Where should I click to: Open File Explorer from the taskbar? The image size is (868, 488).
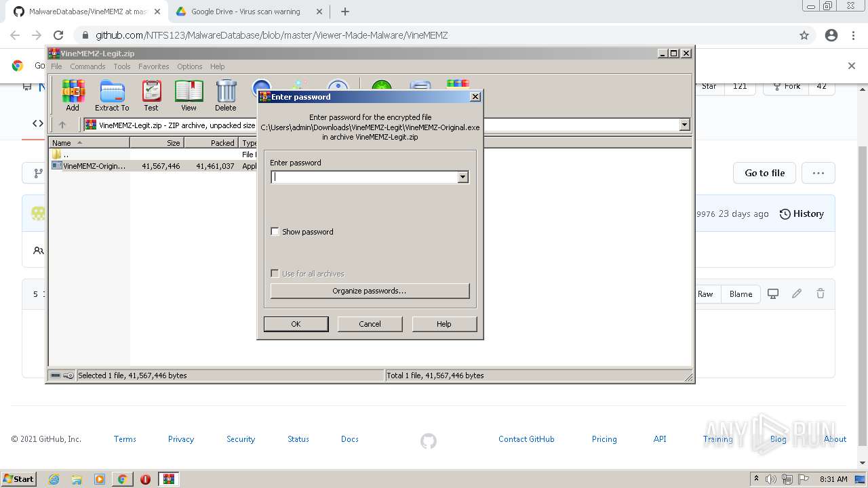pos(77,479)
